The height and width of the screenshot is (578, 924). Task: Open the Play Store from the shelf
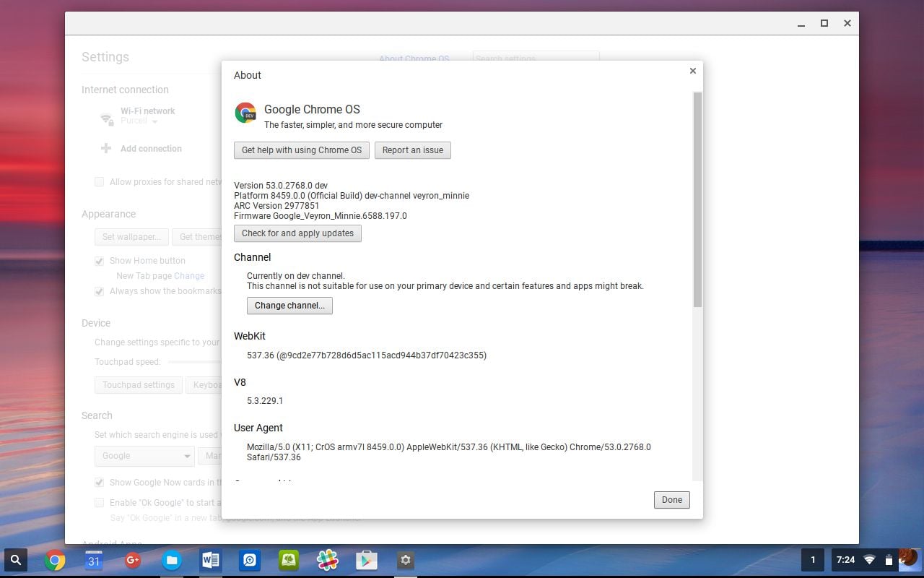(367, 560)
